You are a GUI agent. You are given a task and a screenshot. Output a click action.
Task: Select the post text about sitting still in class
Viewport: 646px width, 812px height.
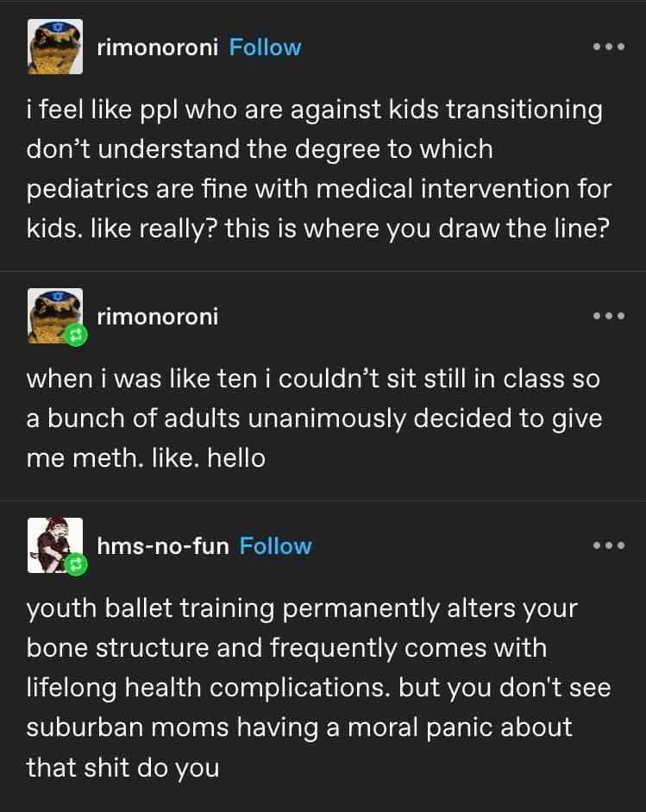tap(314, 419)
